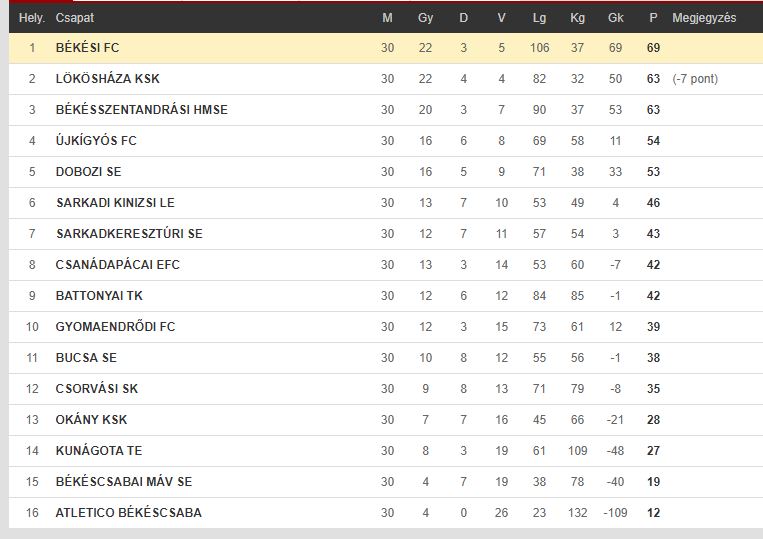Sort by the P points column header

click(653, 18)
